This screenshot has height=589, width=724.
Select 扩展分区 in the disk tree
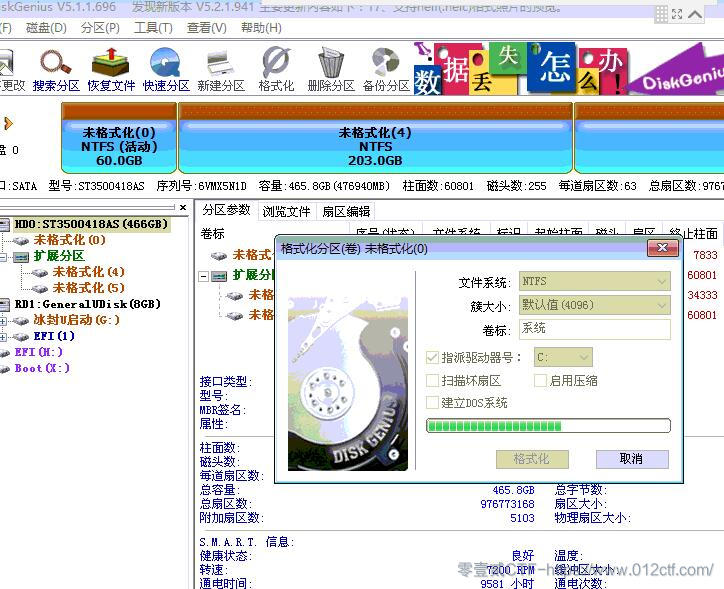[59, 256]
